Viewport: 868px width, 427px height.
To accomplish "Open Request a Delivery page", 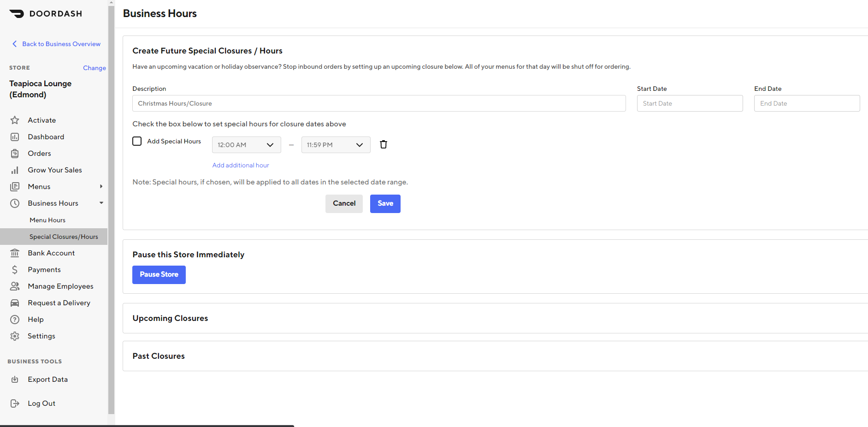I will (59, 303).
